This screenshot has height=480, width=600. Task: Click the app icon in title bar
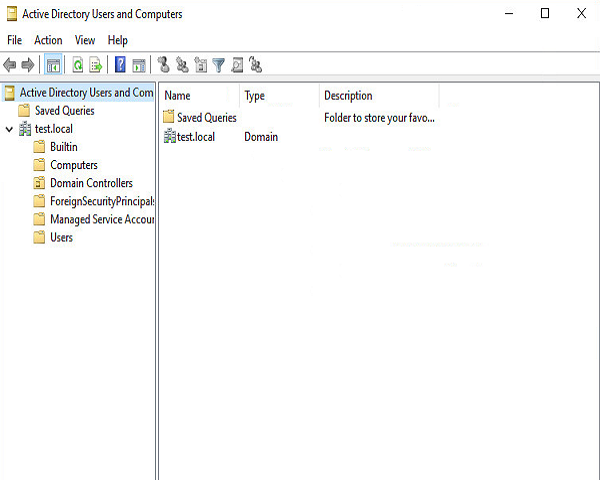[12, 14]
